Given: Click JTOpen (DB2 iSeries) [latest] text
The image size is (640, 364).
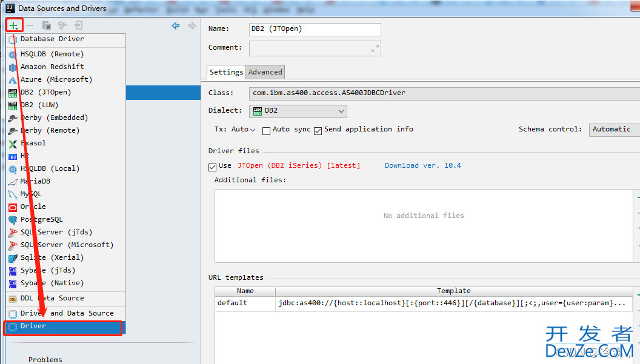Looking at the screenshot, I should click(299, 165).
